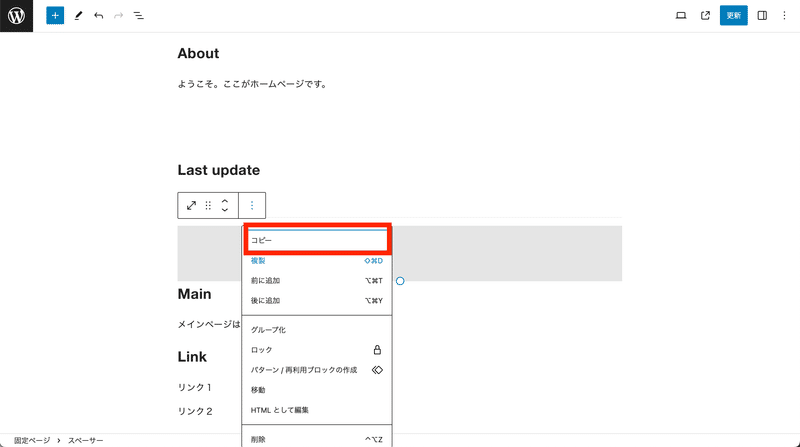Image resolution: width=800 pixels, height=447 pixels.
Task: Open the top-right options menu
Action: [784, 16]
